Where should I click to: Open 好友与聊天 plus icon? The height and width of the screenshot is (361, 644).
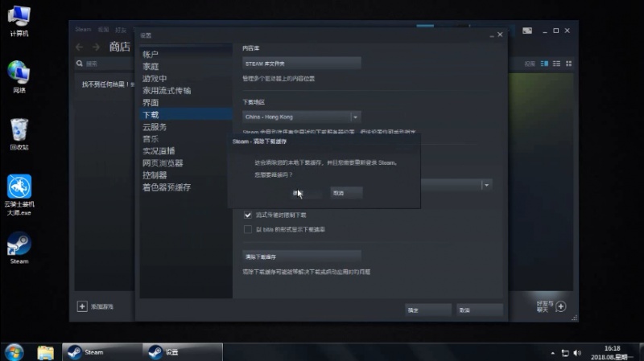561,306
